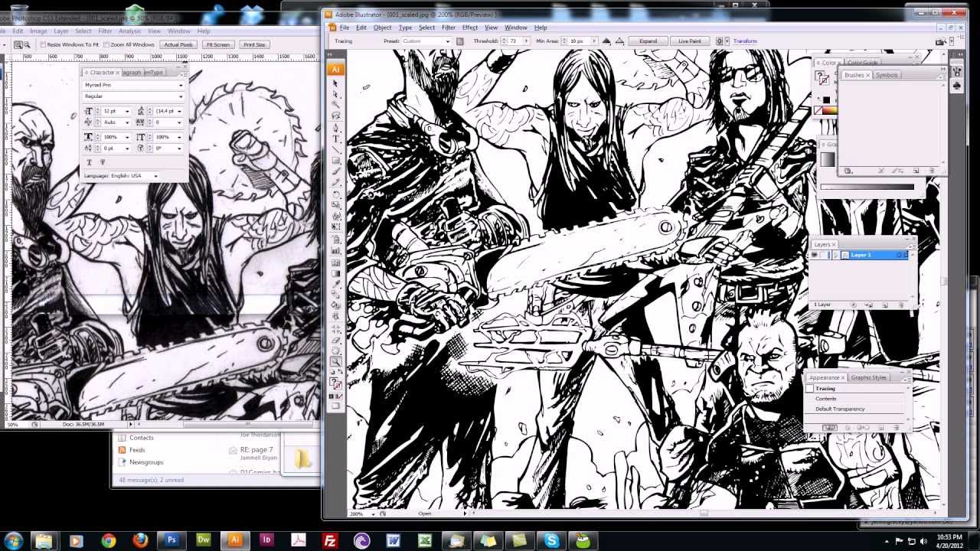Switch to Symbols tab in Brushes panel
The image size is (980, 551).
tap(887, 75)
